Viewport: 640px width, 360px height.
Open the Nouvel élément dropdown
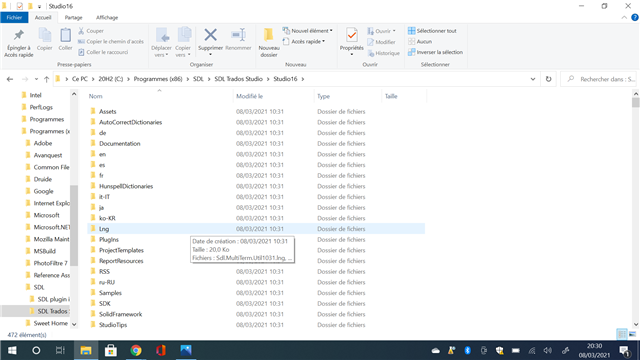coord(308,31)
